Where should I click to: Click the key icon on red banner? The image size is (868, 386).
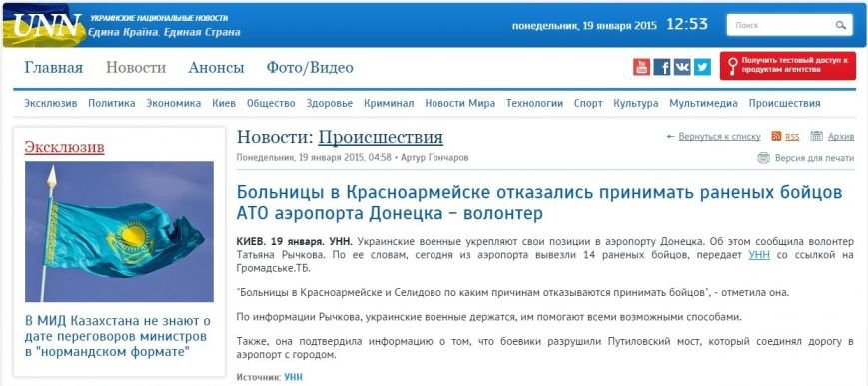[732, 66]
